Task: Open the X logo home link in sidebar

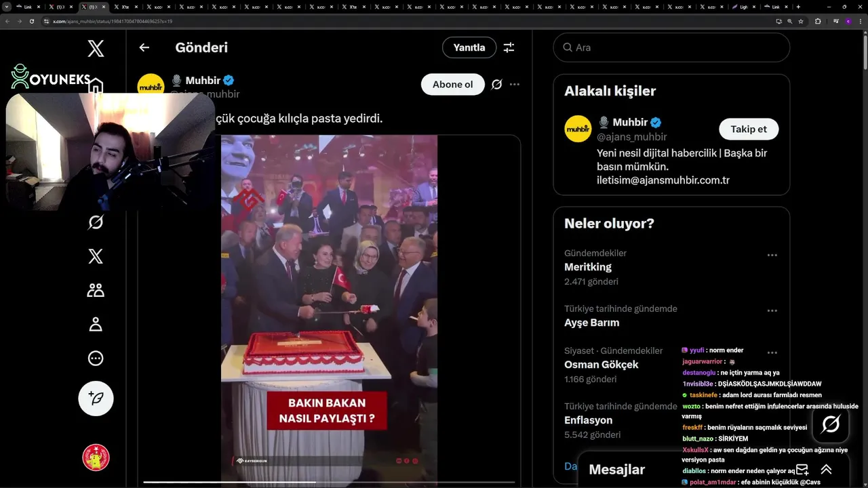Action: pos(96,48)
